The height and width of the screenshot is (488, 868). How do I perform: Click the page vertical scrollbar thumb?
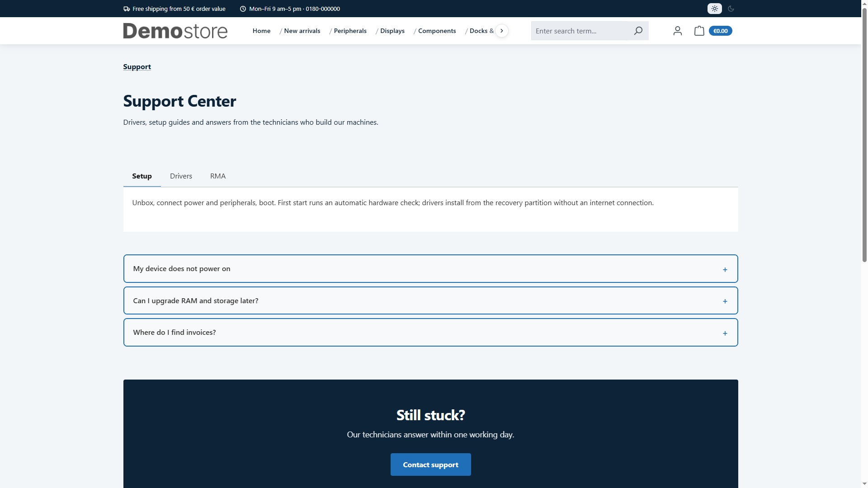[864, 136]
